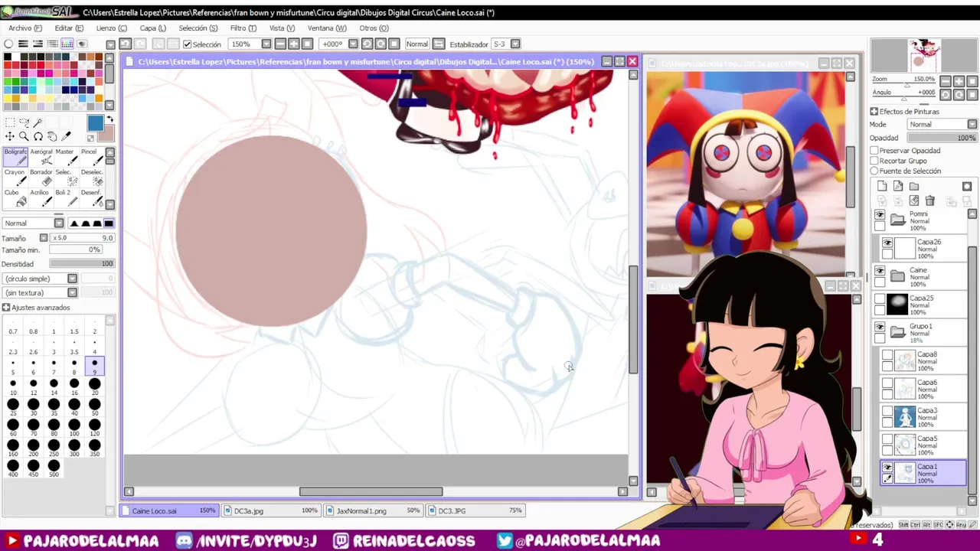
Task: Open the Lienzo menu
Action: [x=112, y=28]
